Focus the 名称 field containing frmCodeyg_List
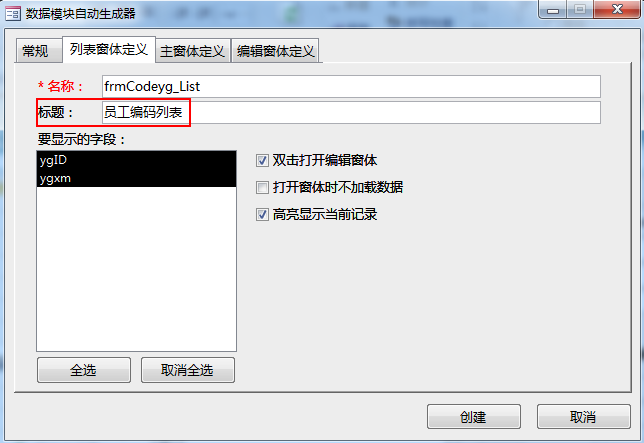Image resolution: width=644 pixels, height=443 pixels. point(351,87)
